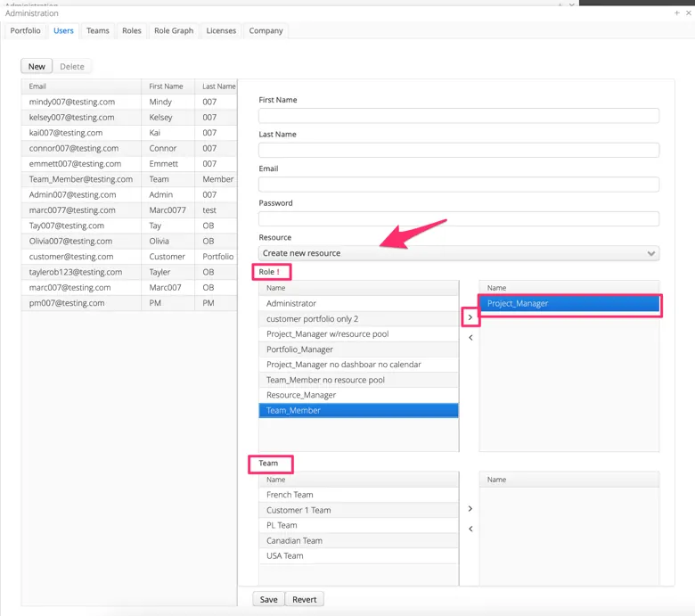
Task: Click Name header of available teams list
Action: tap(358, 480)
